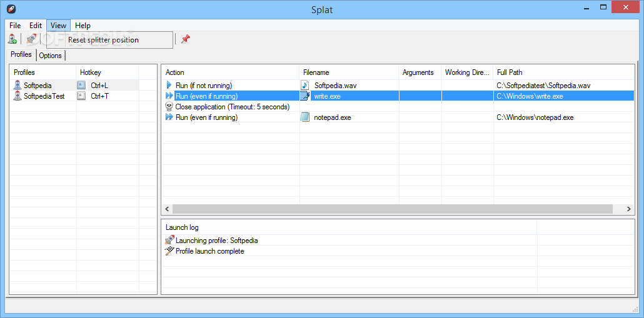Click the Working Directory column header
Viewport: 644px width, 318px height.
(468, 72)
